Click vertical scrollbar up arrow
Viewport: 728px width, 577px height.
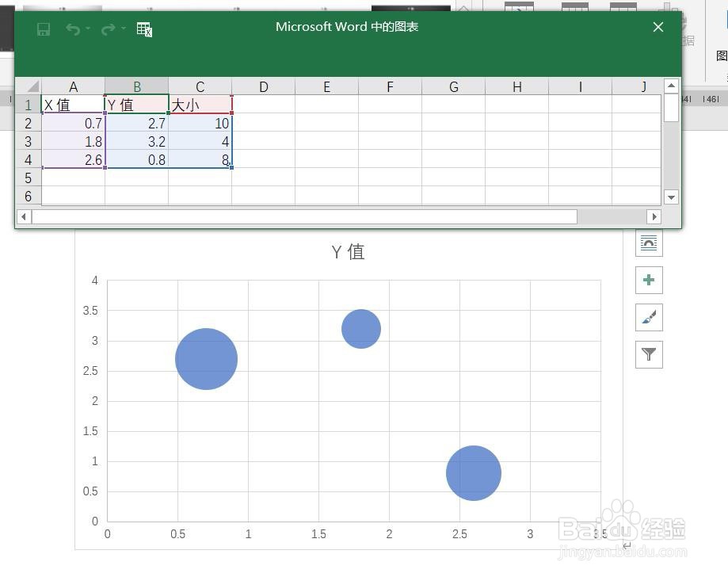pos(671,86)
